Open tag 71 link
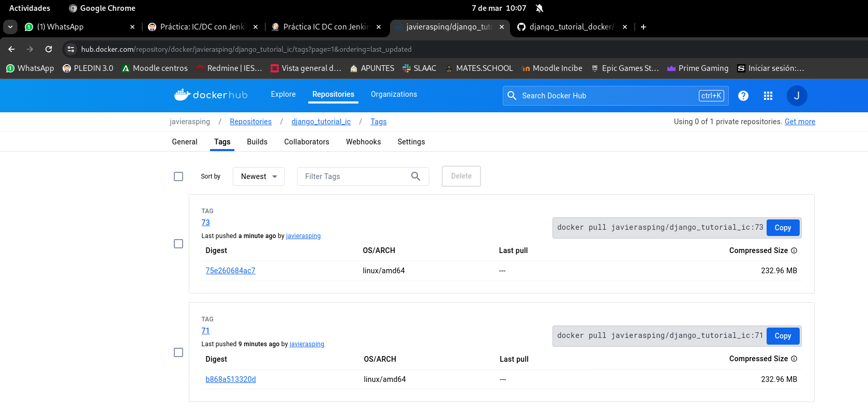Viewport: 868px width, 414px height. tap(206, 331)
